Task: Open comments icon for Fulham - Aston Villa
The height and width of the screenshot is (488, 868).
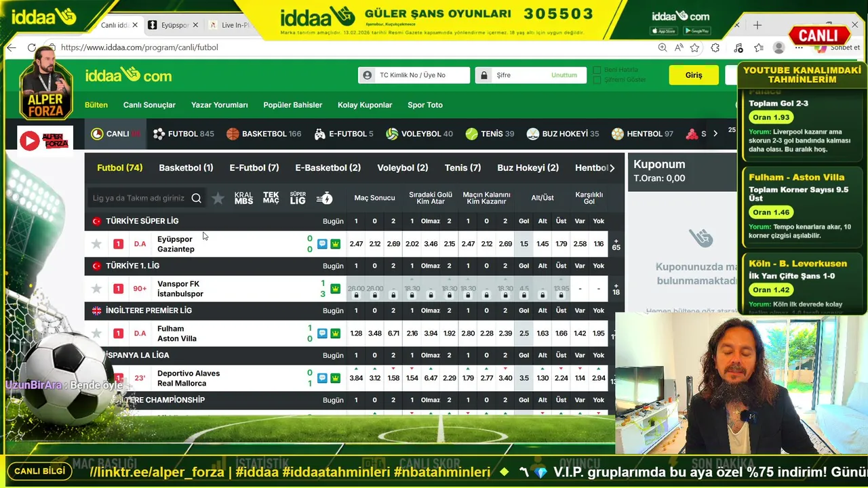Action: [322, 333]
